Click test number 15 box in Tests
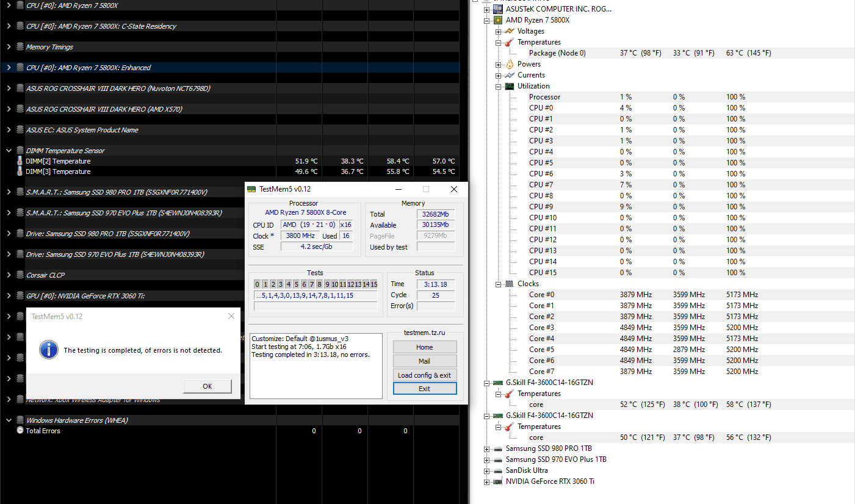 point(374,284)
